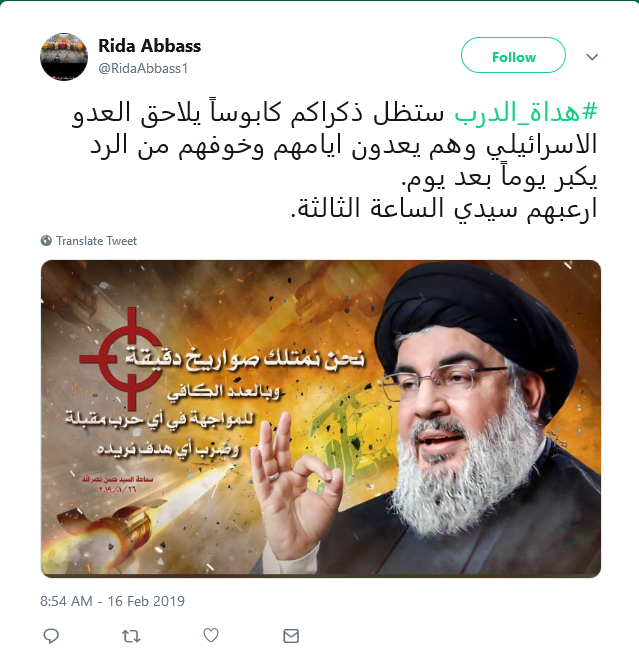Click the globe icon beside Translate Tweet
The width and height of the screenshot is (639, 671).
pyautogui.click(x=46, y=241)
